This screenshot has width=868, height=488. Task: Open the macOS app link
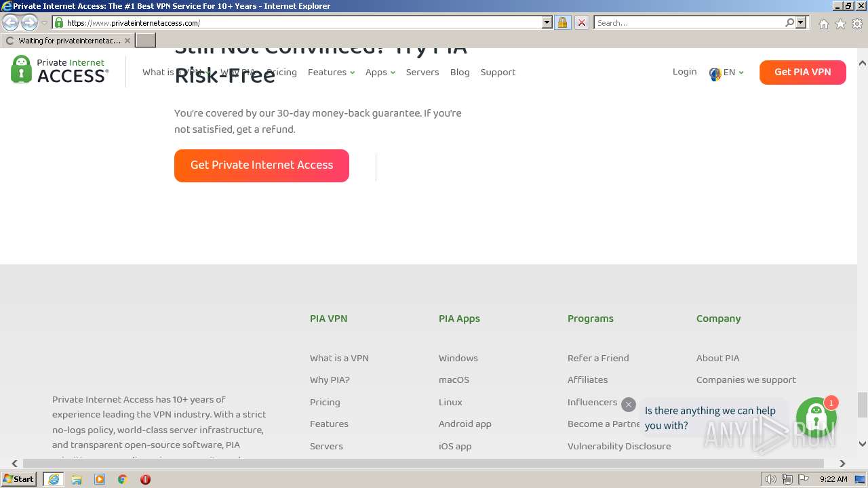click(x=454, y=380)
